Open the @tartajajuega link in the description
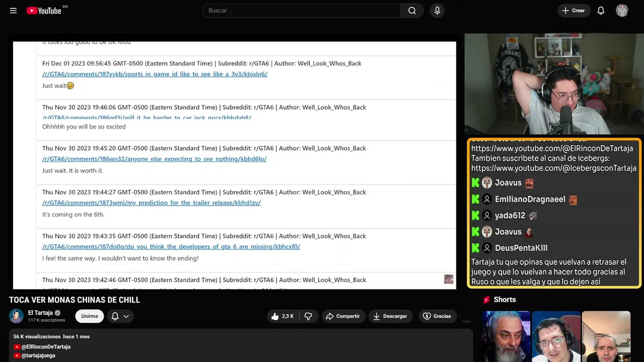This screenshot has width=644, height=362. coord(38,355)
